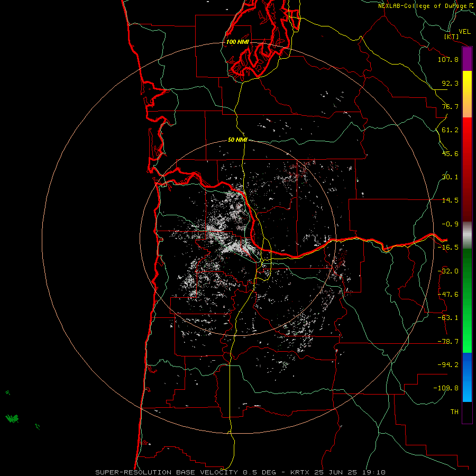476x476 pixels.
Task: Click the -32.0 scale value
Action: pos(448,271)
